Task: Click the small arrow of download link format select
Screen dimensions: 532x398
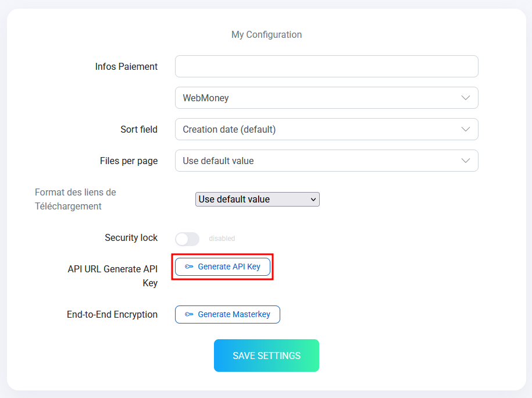Action: click(313, 200)
